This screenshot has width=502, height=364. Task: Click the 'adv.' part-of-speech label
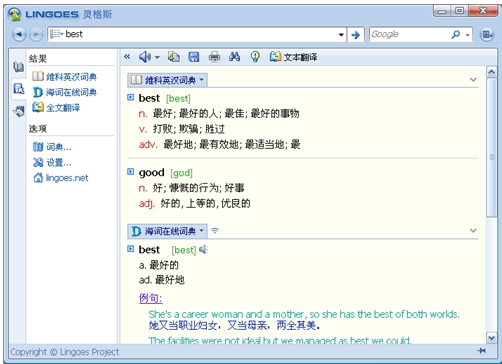click(x=148, y=144)
